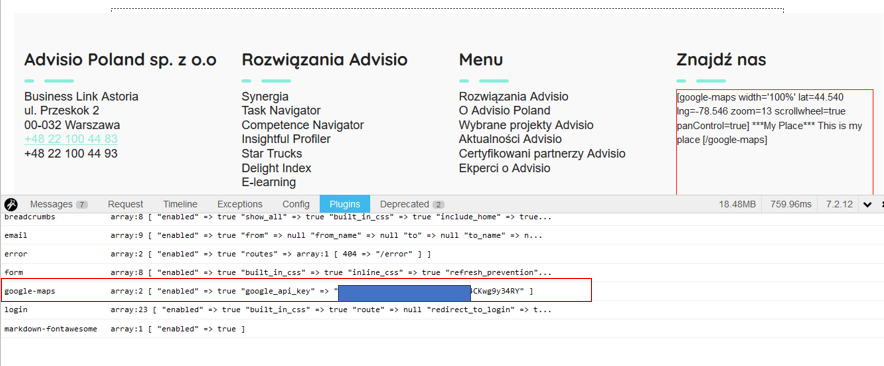This screenshot has height=366, width=884.
Task: Click the +48 22 100 44 83 phone link
Action: [x=71, y=139]
